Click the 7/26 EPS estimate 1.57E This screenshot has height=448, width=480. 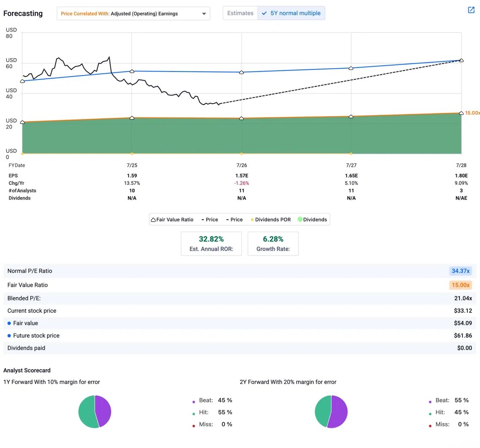pyautogui.click(x=241, y=176)
